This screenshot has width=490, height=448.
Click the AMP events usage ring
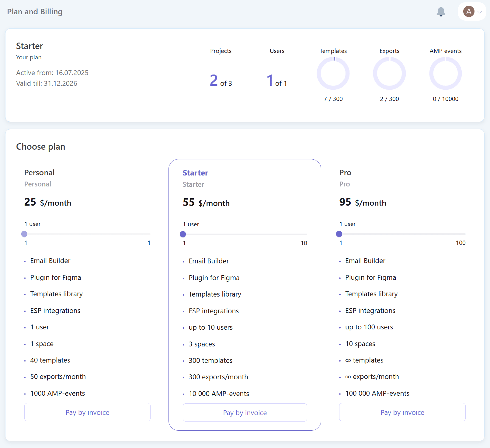[x=446, y=73]
